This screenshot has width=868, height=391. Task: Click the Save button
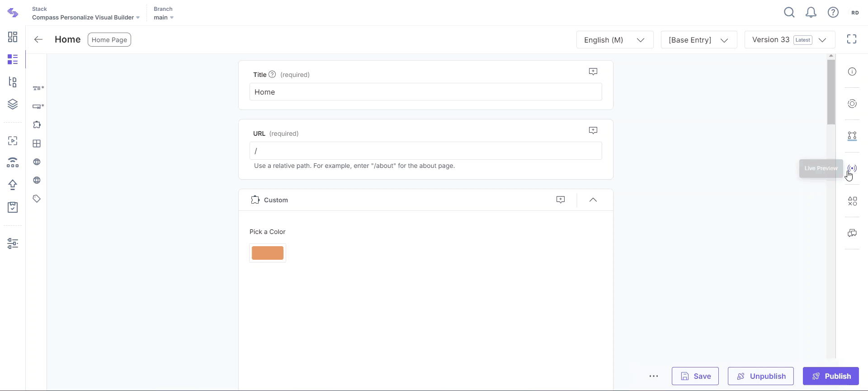click(x=695, y=376)
